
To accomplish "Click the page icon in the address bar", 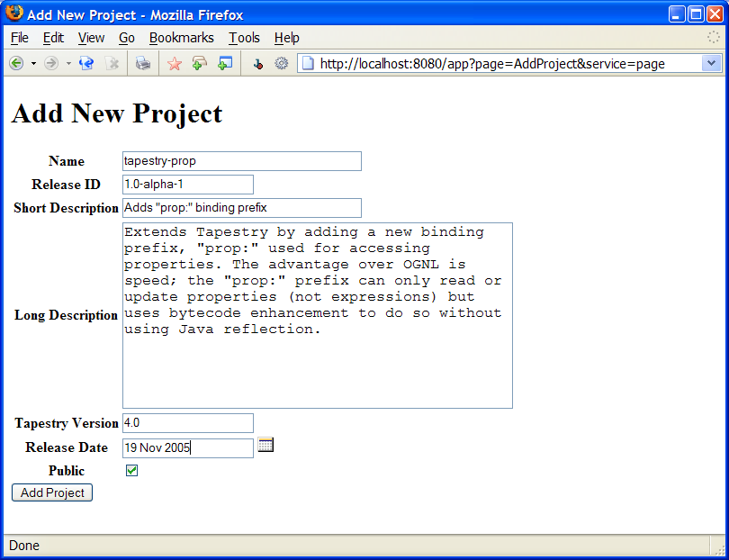I will (x=308, y=63).
